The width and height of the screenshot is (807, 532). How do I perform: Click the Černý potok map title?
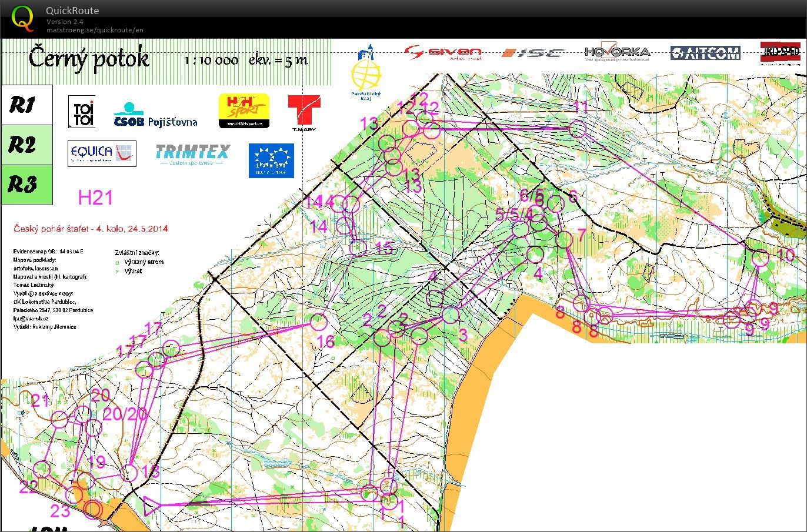[89, 59]
